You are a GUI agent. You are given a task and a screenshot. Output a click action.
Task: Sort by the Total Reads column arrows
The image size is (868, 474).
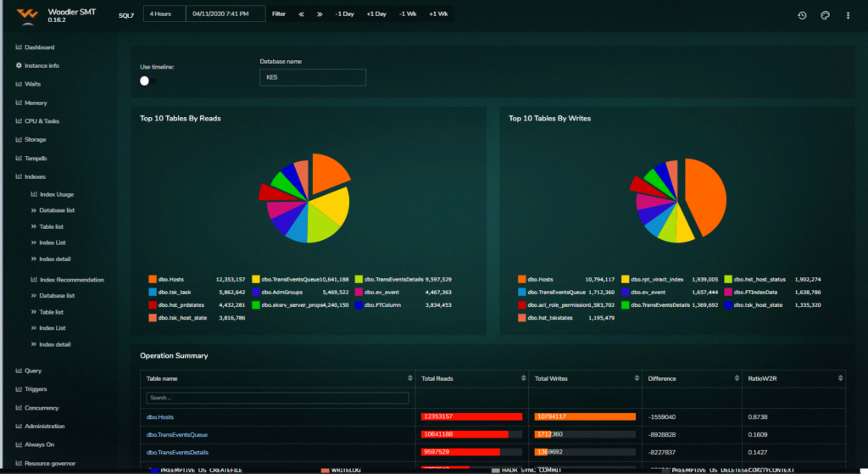[522, 378]
